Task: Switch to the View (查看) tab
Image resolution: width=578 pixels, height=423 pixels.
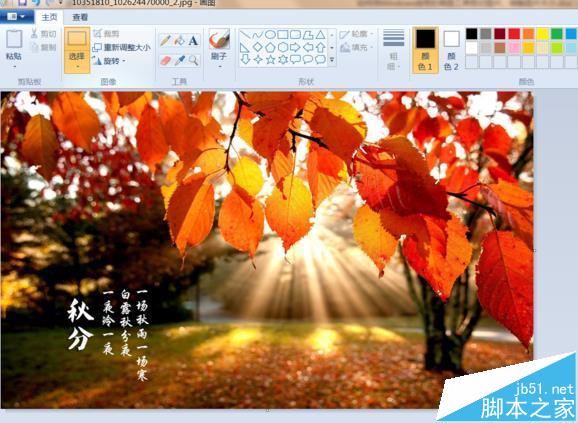Action: (80, 17)
